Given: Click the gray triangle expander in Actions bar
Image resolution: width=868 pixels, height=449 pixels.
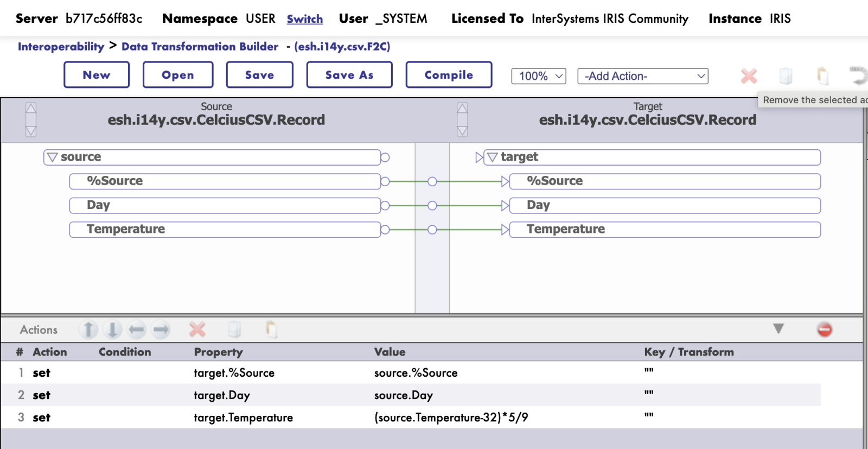Looking at the screenshot, I should 778,329.
